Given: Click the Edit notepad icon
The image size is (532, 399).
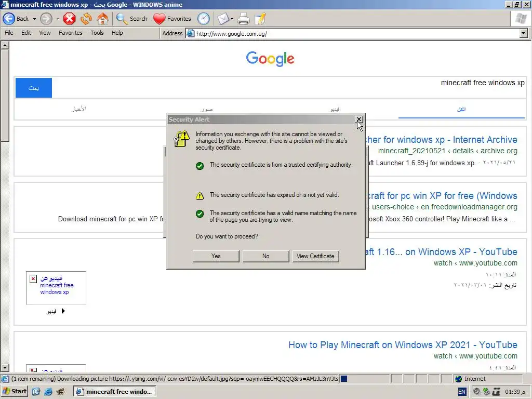Looking at the screenshot, I should (x=260, y=19).
